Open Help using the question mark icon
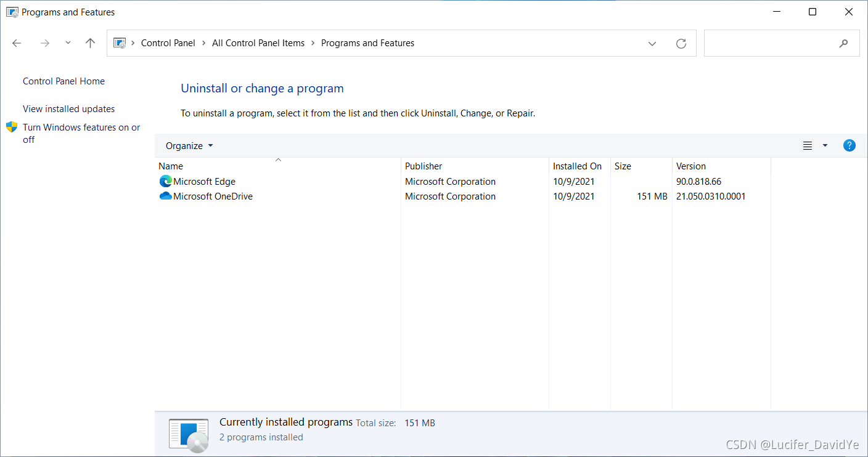This screenshot has width=868, height=457. point(849,145)
